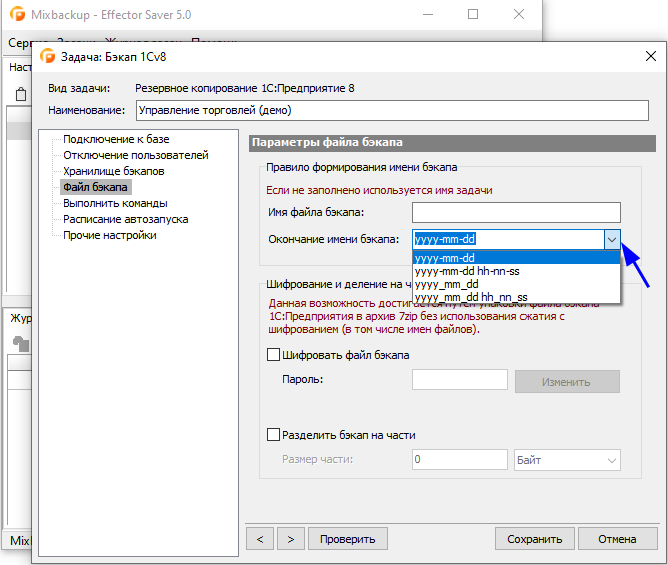Choose yyyy-mm-dd hh-nn-ss from the list
The height and width of the screenshot is (565, 668).
(516, 271)
